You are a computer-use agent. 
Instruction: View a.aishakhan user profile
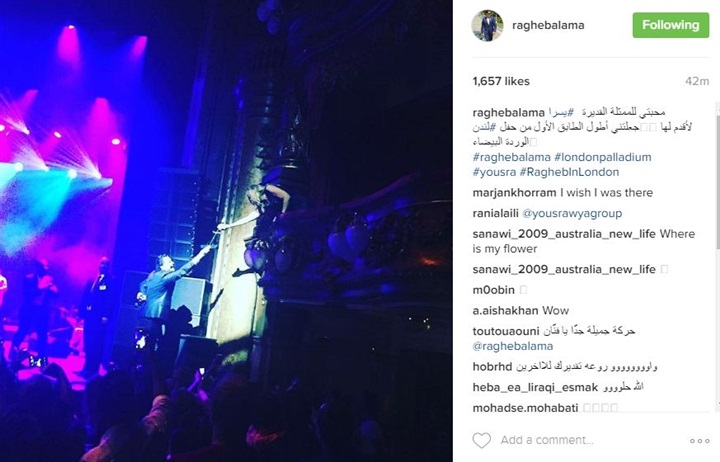tap(506, 311)
